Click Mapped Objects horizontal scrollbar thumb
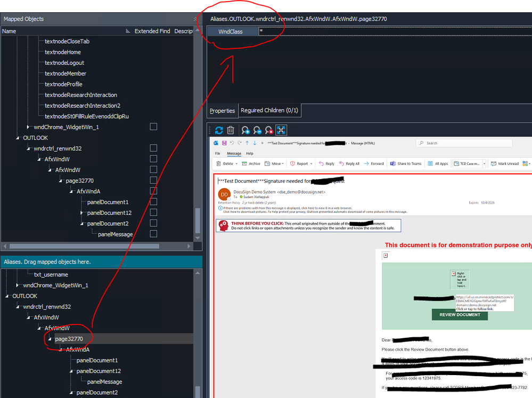Screen dimensions: 532x398 click(84, 246)
